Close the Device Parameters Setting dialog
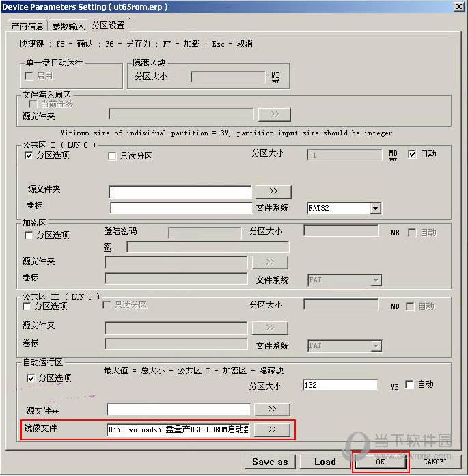 click(x=459, y=6)
